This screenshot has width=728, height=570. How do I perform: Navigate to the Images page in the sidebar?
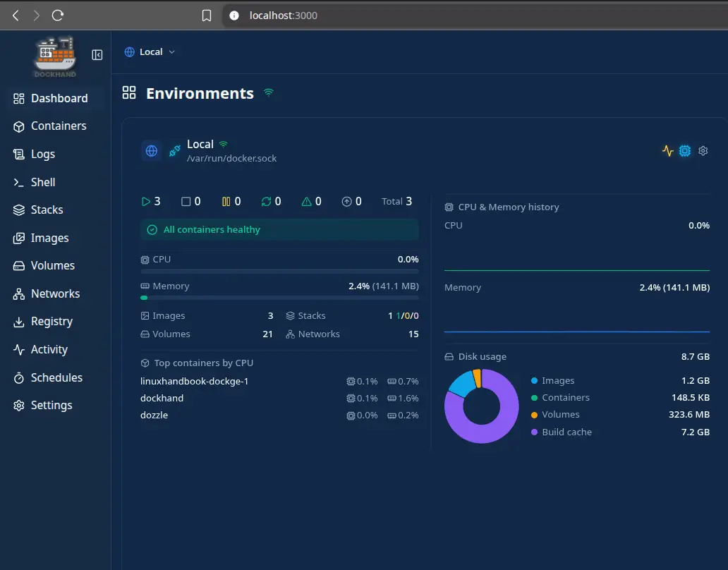[49, 238]
